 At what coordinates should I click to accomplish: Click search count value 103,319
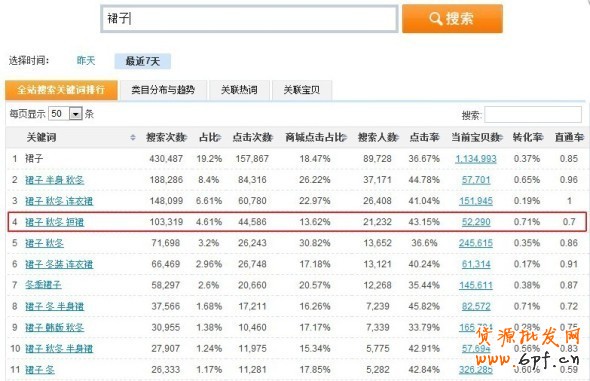166,222
